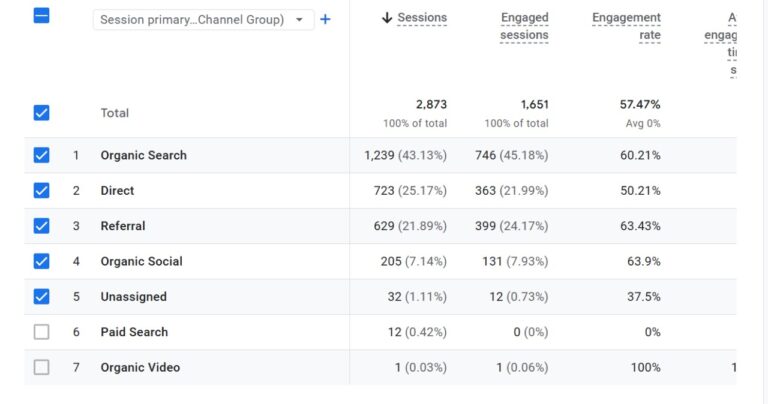
Task: Click the Engagement rate column header
Action: pyautogui.click(x=626, y=27)
